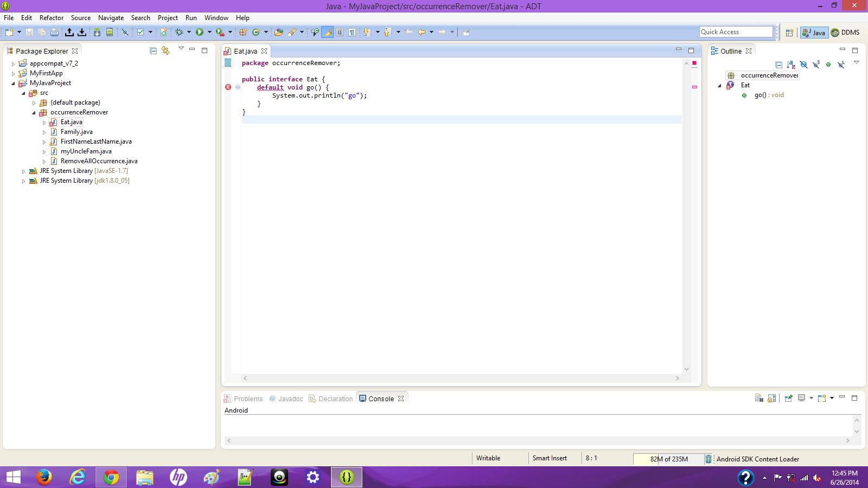Open the Android Virtual Device Manager icon
This screenshot has height=488, width=868.
coord(110,32)
